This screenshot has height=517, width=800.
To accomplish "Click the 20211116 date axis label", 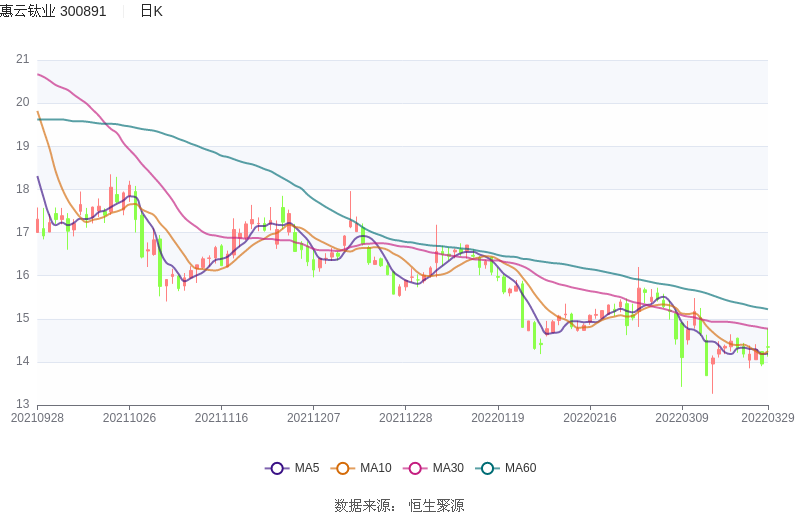I will click(221, 418).
